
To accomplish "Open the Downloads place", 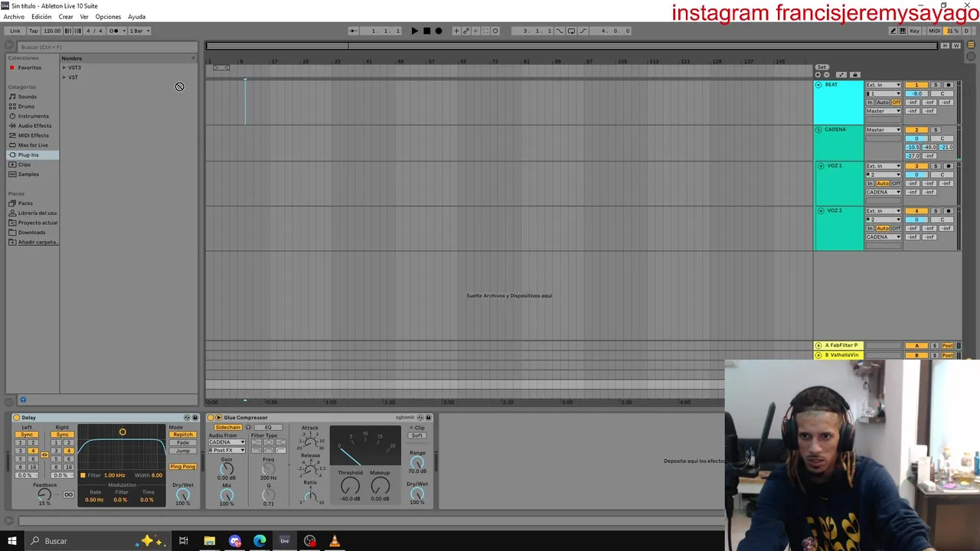I will [x=31, y=232].
